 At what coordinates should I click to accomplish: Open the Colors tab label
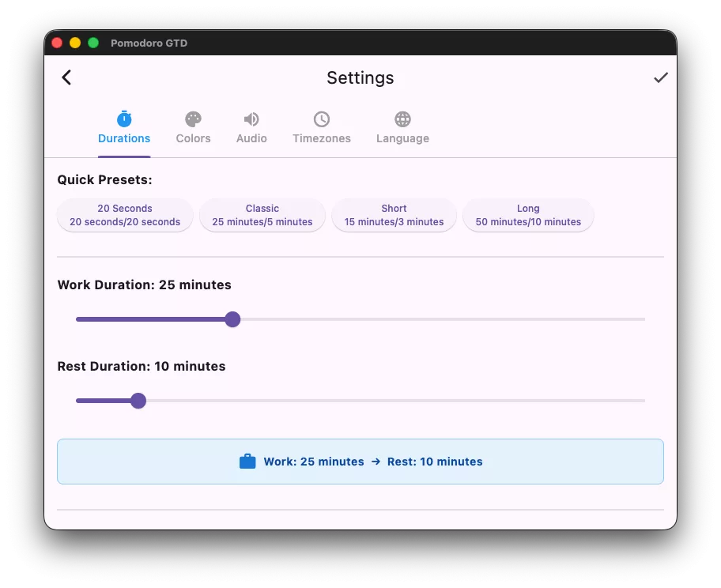point(193,138)
